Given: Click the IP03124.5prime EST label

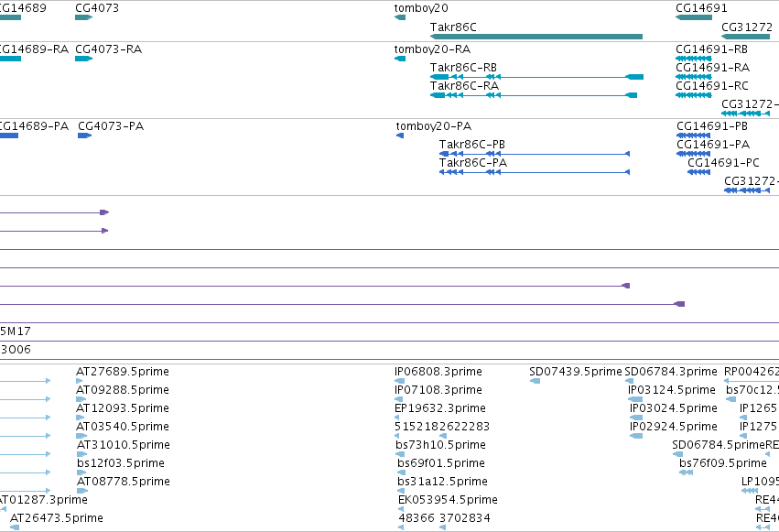Looking at the screenshot, I should coord(672,390).
